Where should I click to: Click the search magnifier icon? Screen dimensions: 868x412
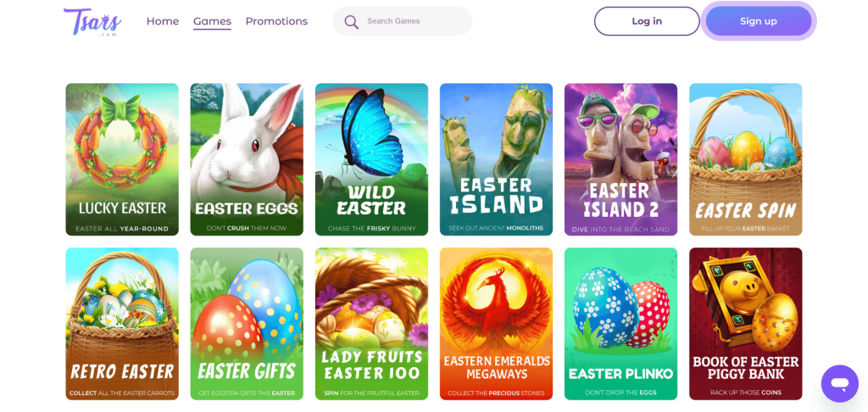point(352,21)
